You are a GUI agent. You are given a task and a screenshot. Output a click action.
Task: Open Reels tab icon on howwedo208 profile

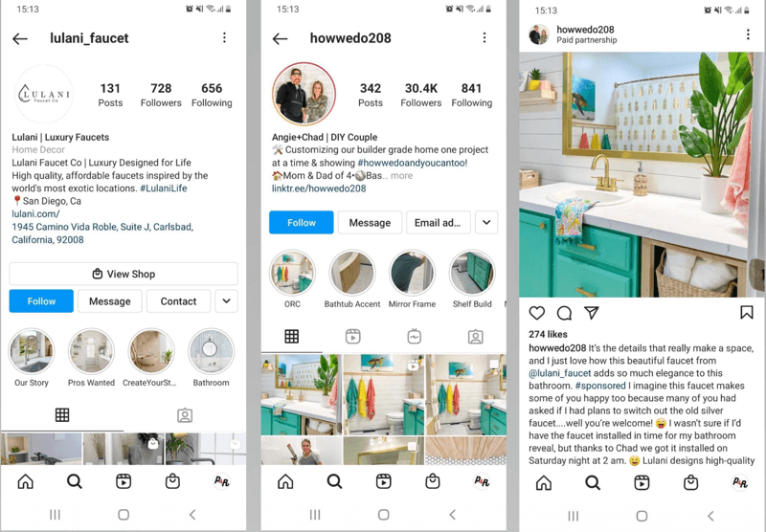[352, 336]
